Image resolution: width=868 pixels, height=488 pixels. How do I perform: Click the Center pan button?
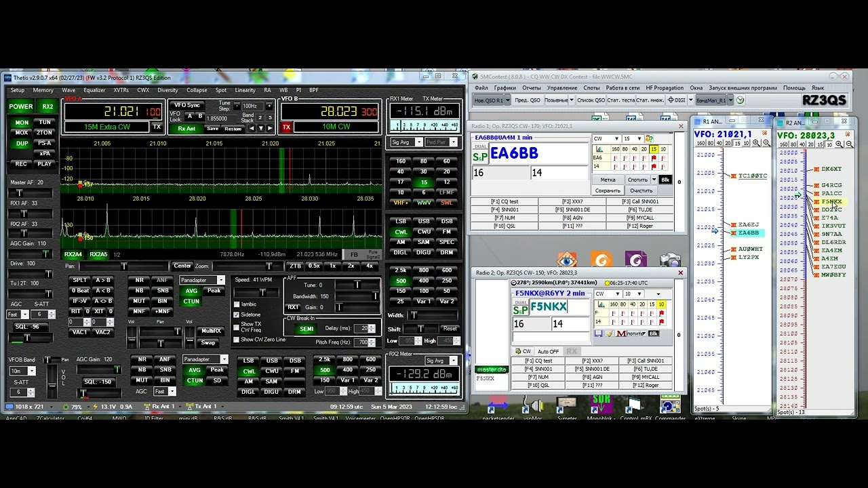[x=182, y=266]
